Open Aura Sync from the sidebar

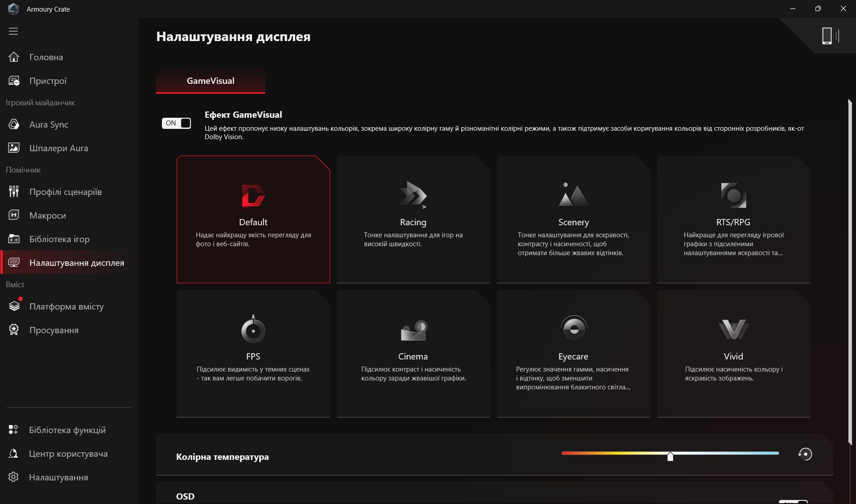(49, 124)
